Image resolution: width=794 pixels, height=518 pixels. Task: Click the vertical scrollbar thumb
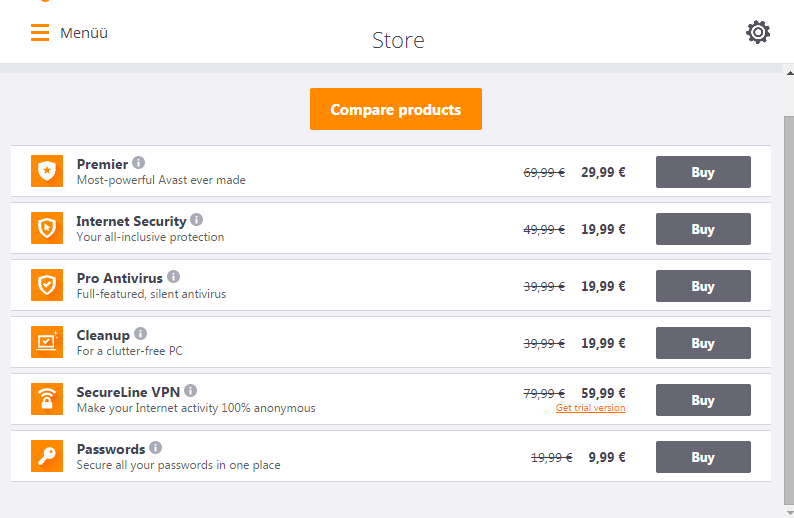click(789, 310)
